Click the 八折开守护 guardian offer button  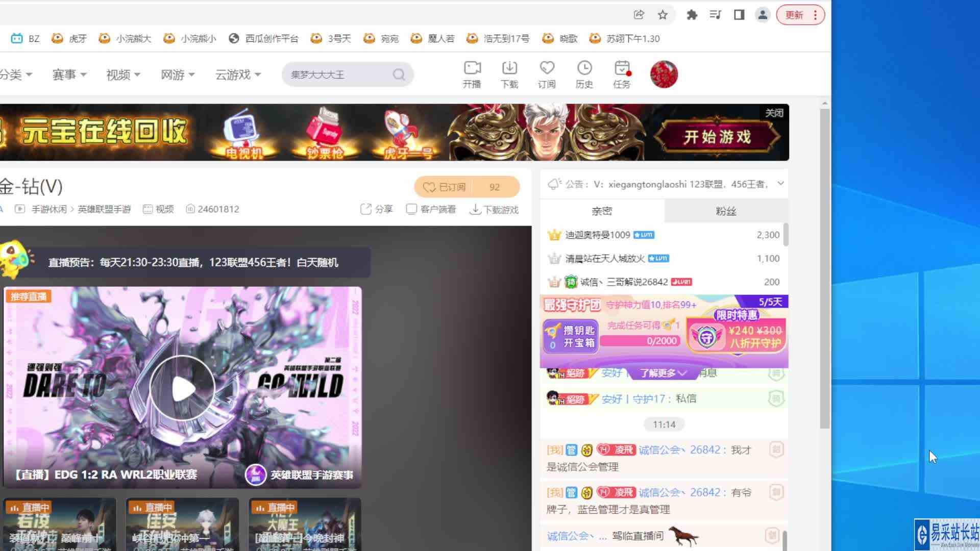pos(737,336)
